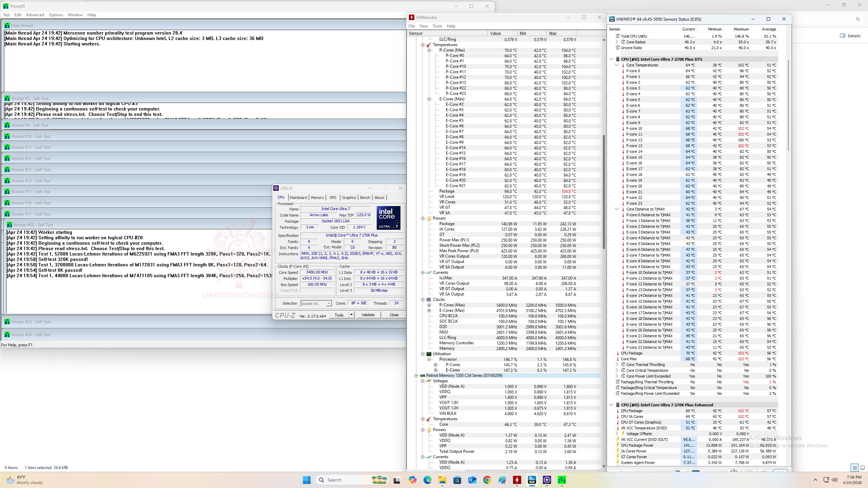Screen dimensions: 868x488
Task: Open Google Chrome from the taskbar
Action: 487,480
